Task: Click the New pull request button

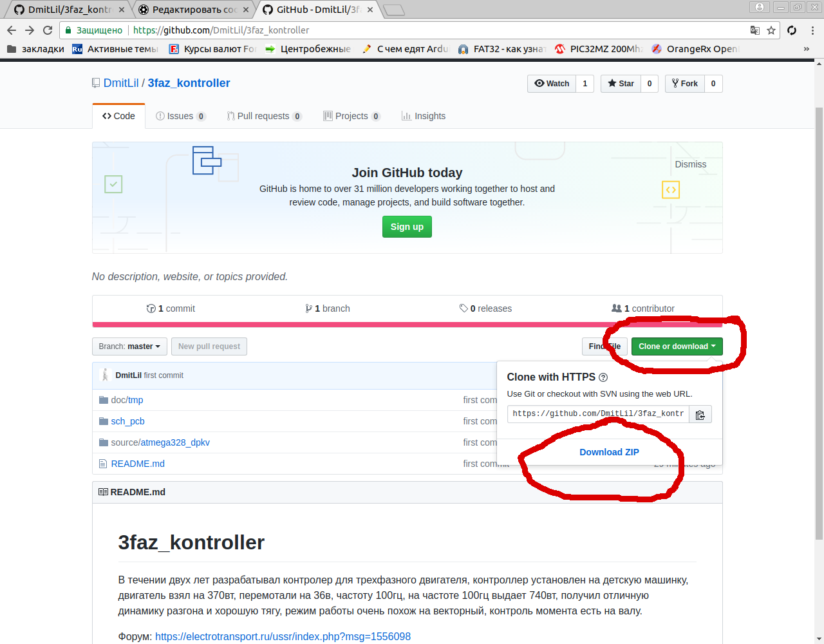Action: [209, 346]
